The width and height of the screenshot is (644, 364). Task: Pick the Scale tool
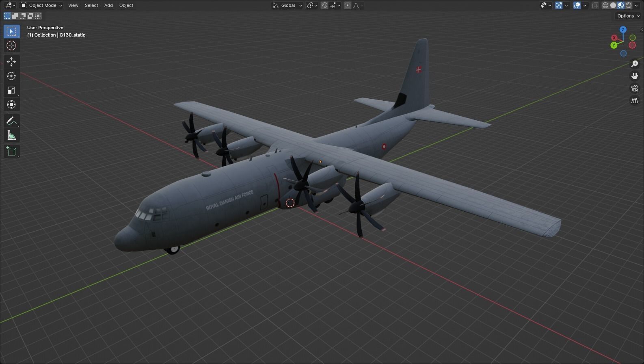click(11, 90)
